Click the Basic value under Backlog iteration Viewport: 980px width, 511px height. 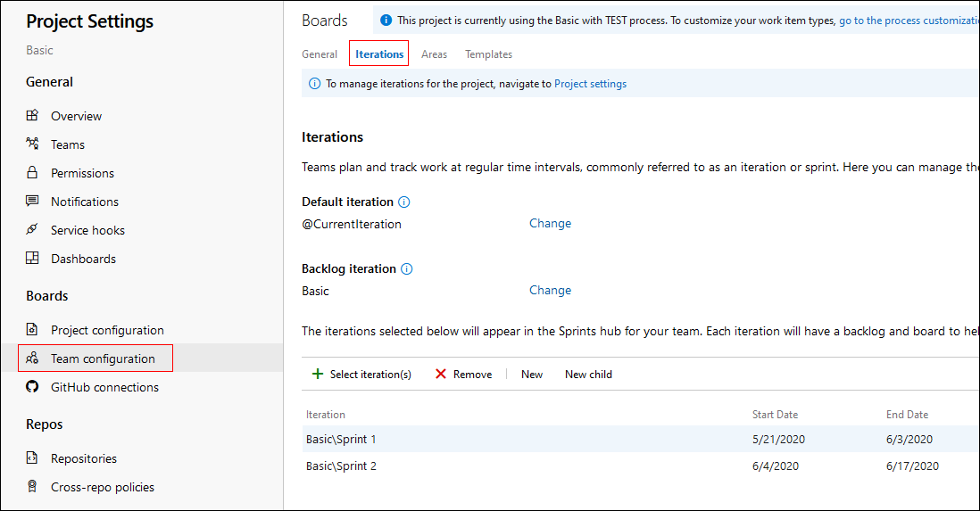[315, 291]
